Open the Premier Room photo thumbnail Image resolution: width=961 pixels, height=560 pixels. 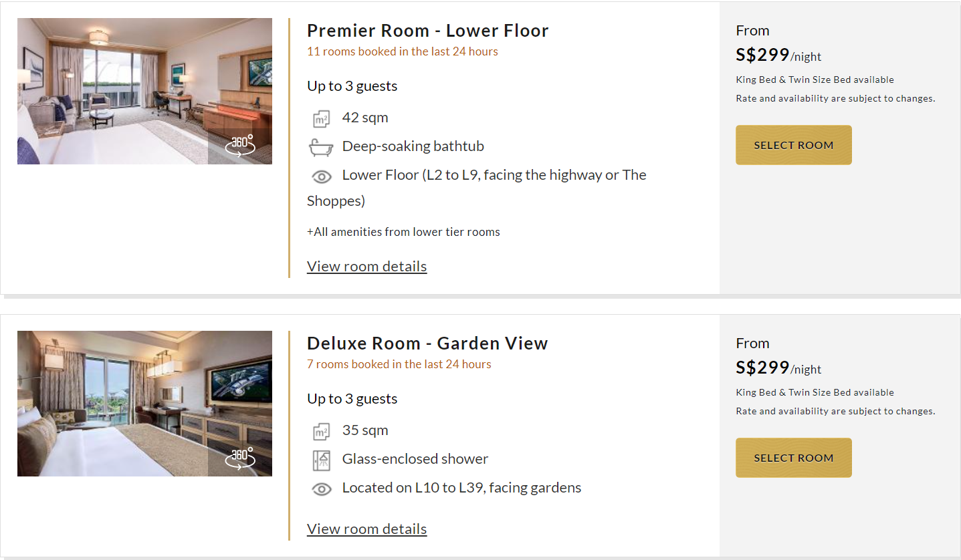[144, 91]
